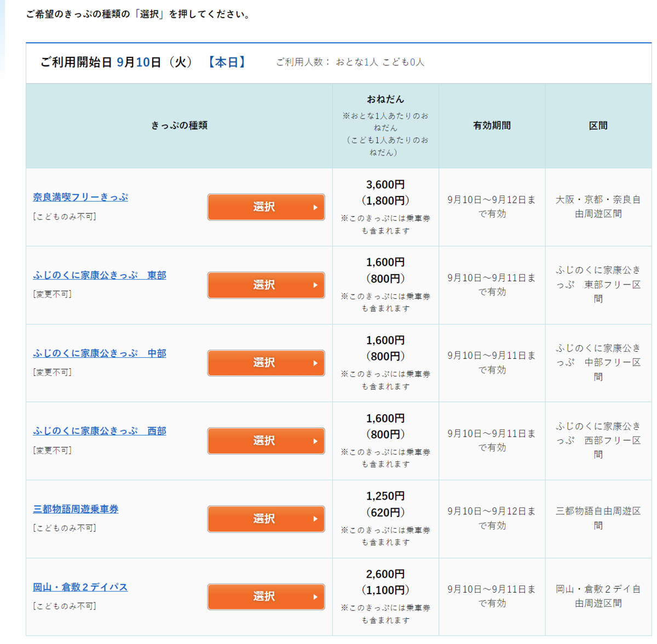Click the ご利用開始日 9月10日 heading
The width and height of the screenshot is (657, 644).
point(117,62)
